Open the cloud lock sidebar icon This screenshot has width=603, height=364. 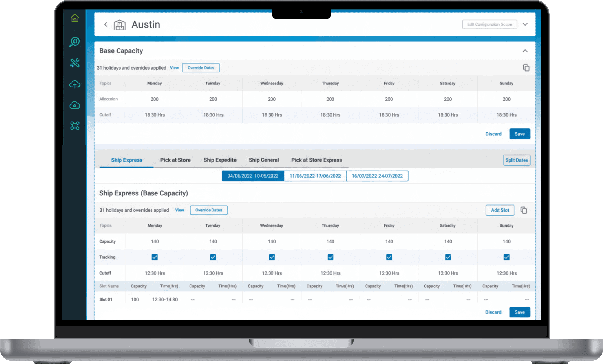[x=75, y=105]
